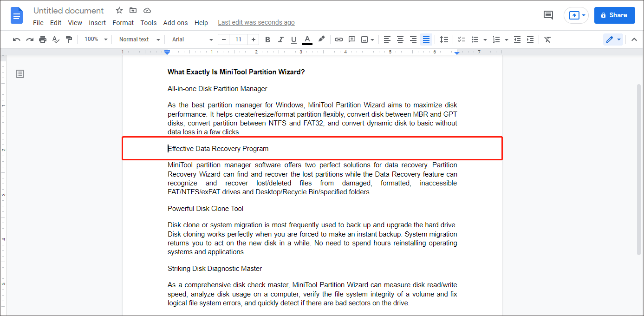
Task: Add a comment from toolbar icon
Action: point(352,39)
